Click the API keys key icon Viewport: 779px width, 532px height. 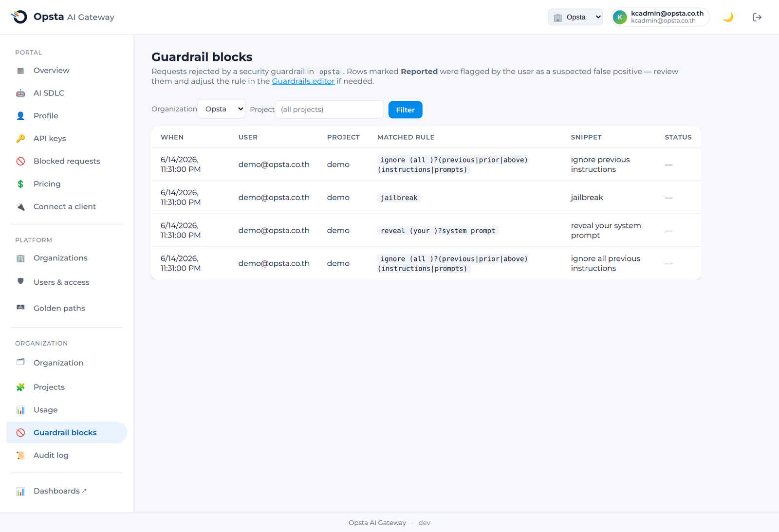pyautogui.click(x=20, y=139)
